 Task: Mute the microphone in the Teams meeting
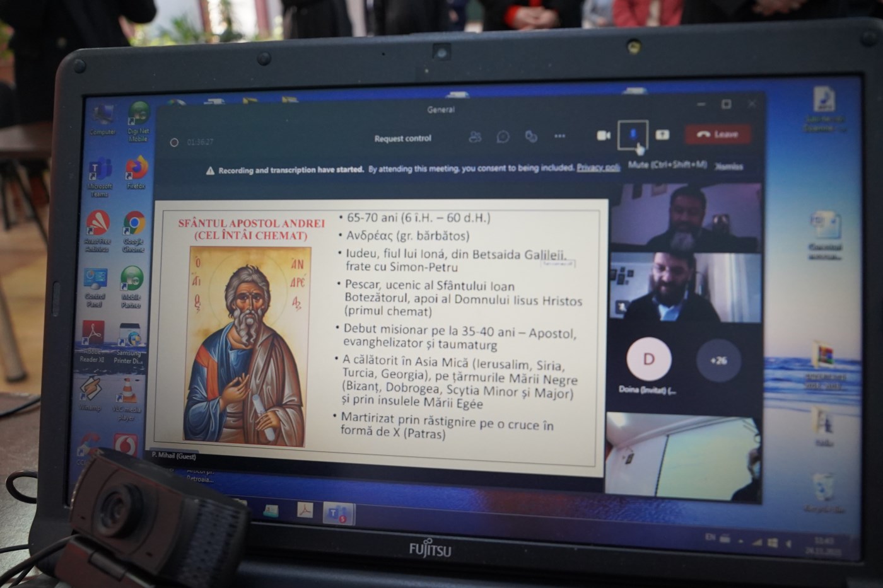(633, 134)
